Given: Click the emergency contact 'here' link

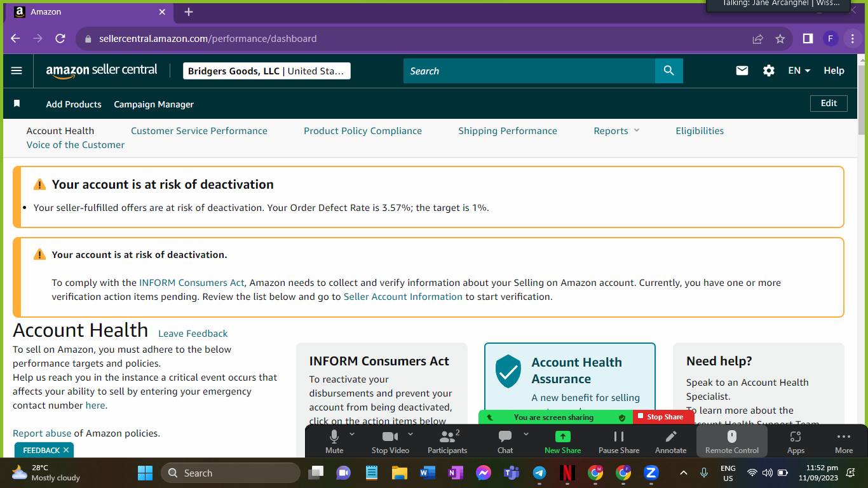Looking at the screenshot, I should pos(95,405).
